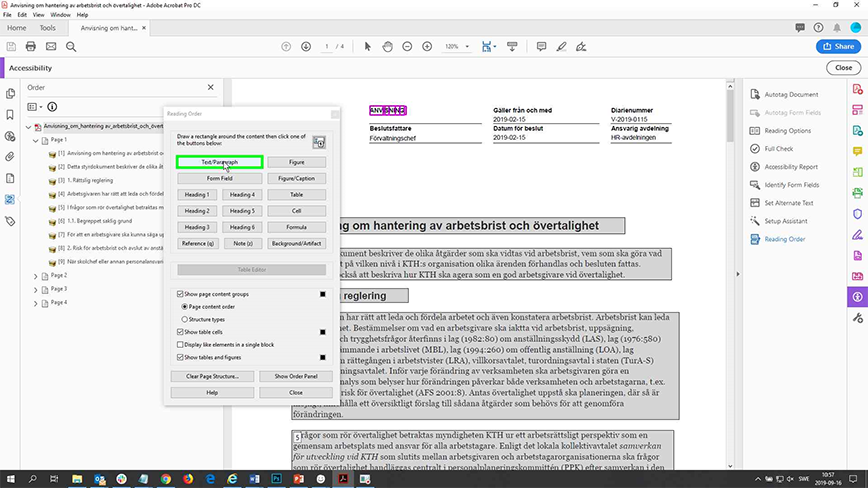Screen dimensions: 868x488
Task: Click the blue Share button
Action: 838,46
